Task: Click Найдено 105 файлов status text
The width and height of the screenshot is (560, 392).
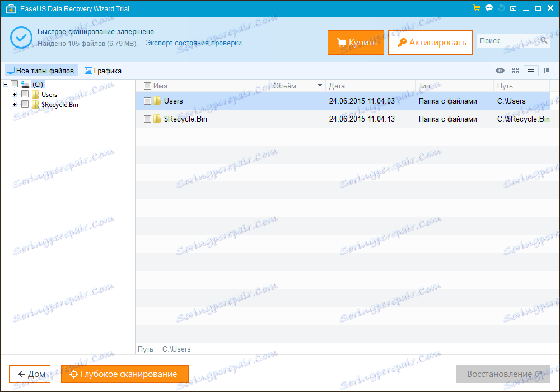Action: (87, 44)
